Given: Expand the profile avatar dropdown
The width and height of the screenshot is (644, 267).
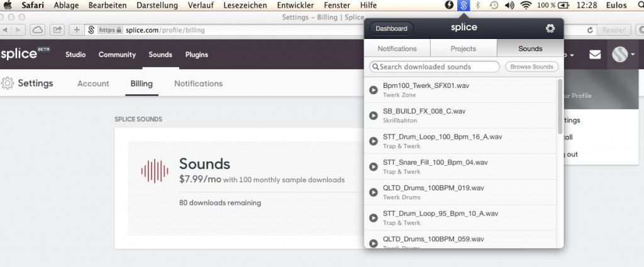Looking at the screenshot, I should (x=623, y=55).
